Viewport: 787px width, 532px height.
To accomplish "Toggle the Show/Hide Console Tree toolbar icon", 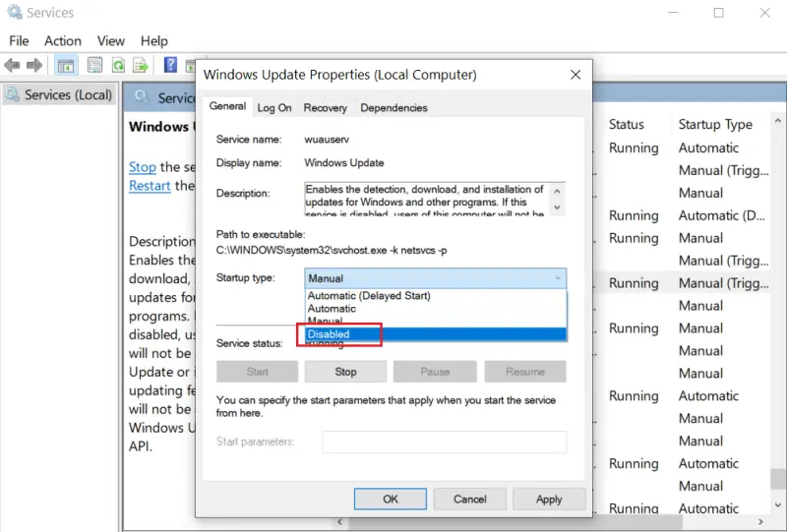I will [66, 65].
